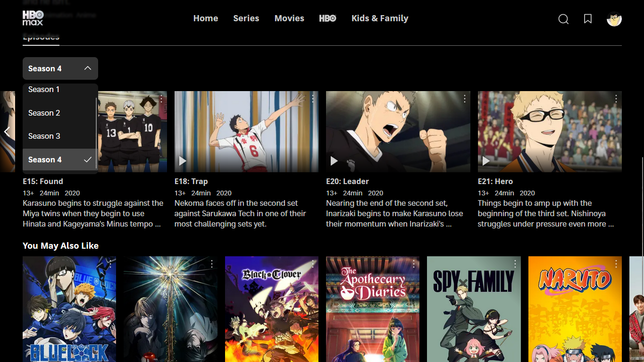Open three-dot menu on E20: Leader

click(x=465, y=99)
